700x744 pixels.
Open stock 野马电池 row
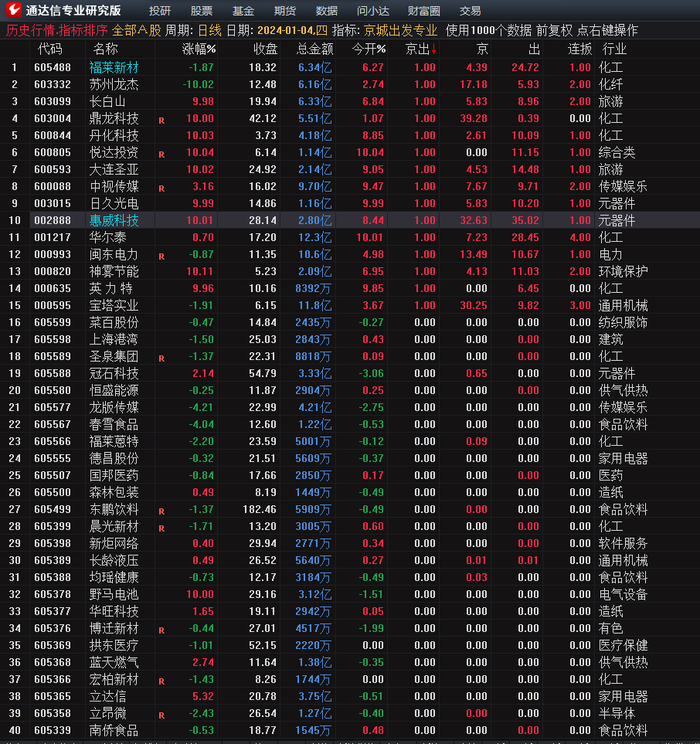pyautogui.click(x=350, y=594)
